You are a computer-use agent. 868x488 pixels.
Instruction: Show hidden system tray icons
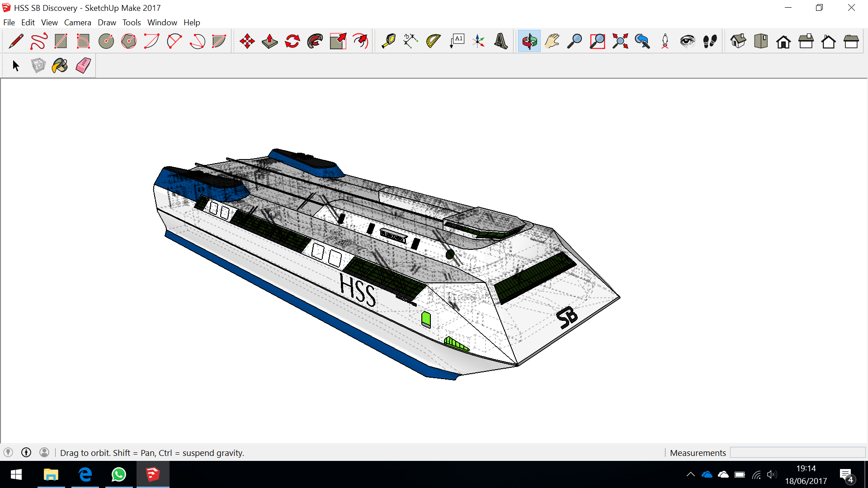690,474
